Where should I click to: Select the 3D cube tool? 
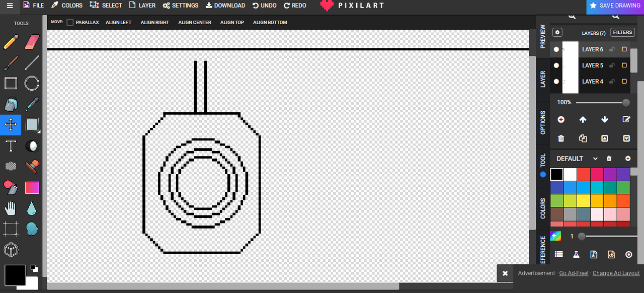11,250
